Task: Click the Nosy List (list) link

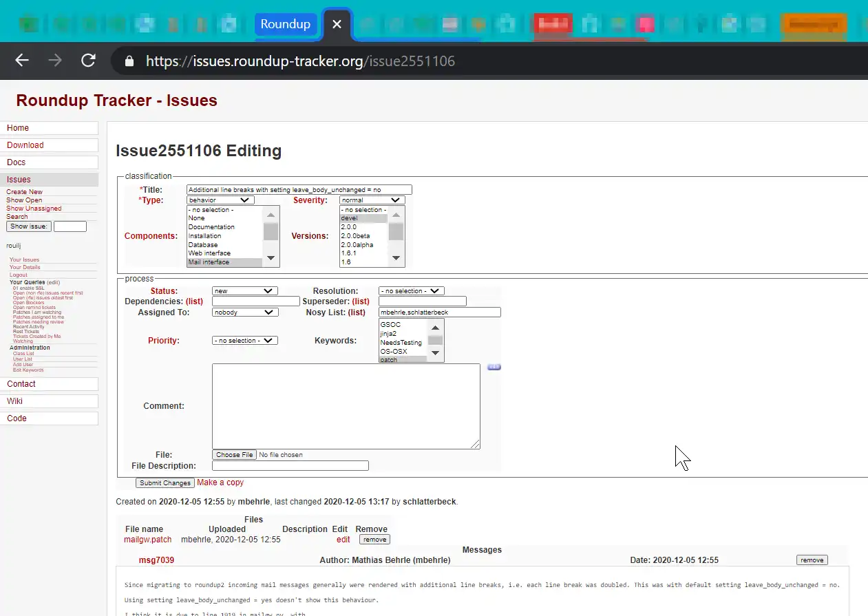Action: 357,312
